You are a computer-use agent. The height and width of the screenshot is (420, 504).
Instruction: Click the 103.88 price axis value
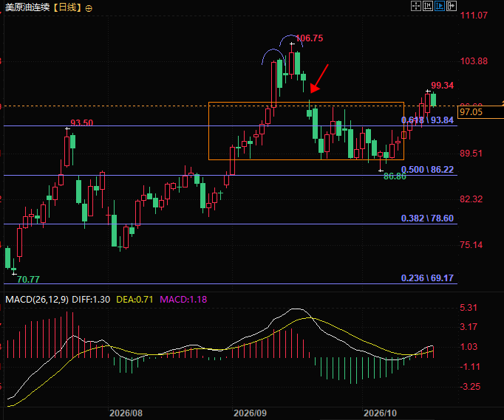tap(474, 61)
